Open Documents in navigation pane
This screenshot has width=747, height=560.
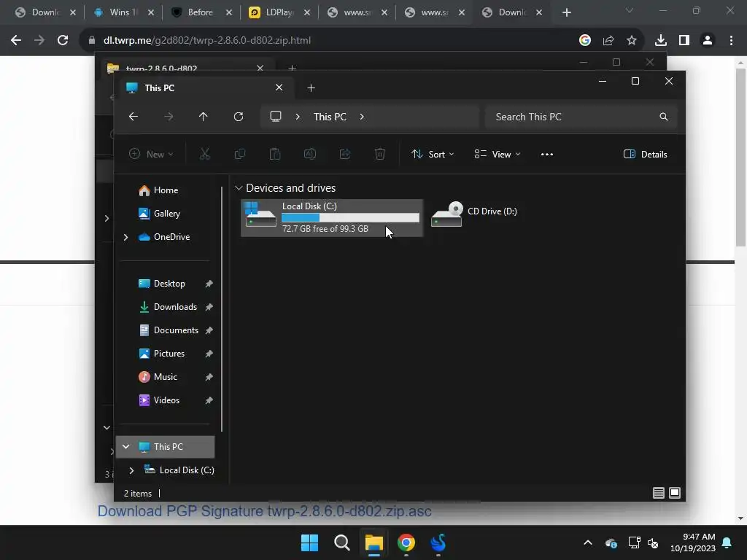[x=175, y=330]
